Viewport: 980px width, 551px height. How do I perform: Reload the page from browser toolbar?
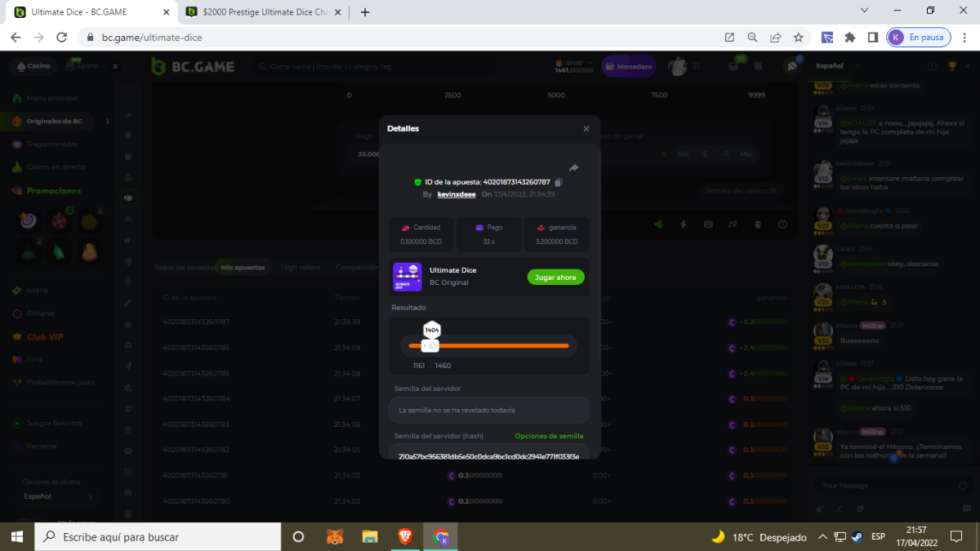(x=61, y=38)
